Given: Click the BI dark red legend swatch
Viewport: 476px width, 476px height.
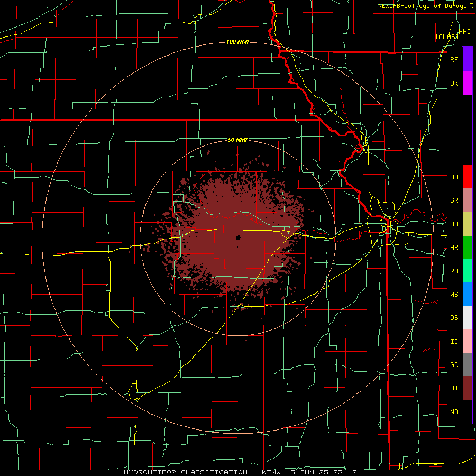Looking at the screenshot, I should tap(467, 388).
